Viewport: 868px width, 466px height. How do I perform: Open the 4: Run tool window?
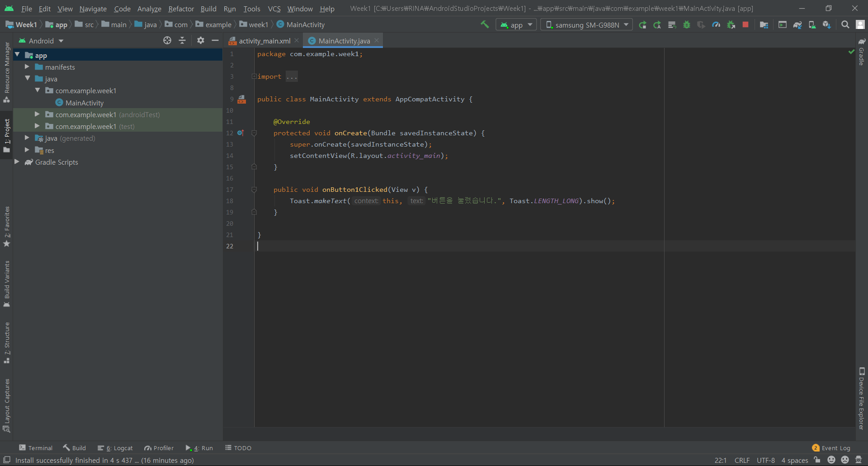click(199, 448)
